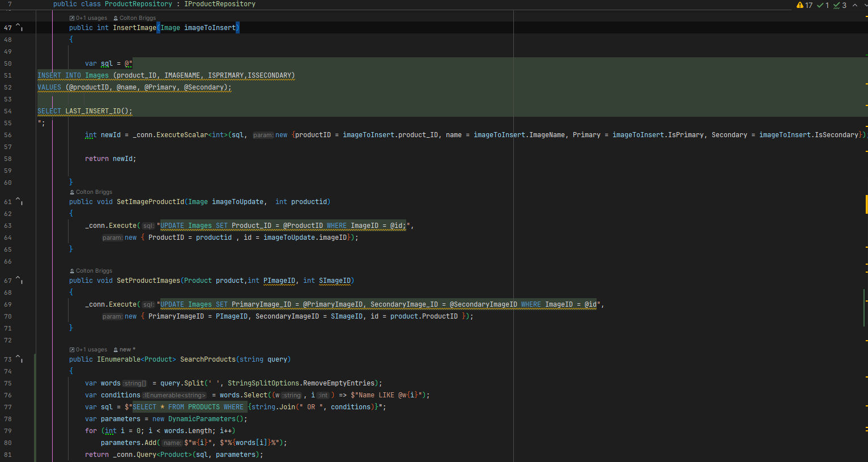Viewport: 868px width, 462px height.
Task: Click line number 56 in the gutter
Action: (x=8, y=135)
